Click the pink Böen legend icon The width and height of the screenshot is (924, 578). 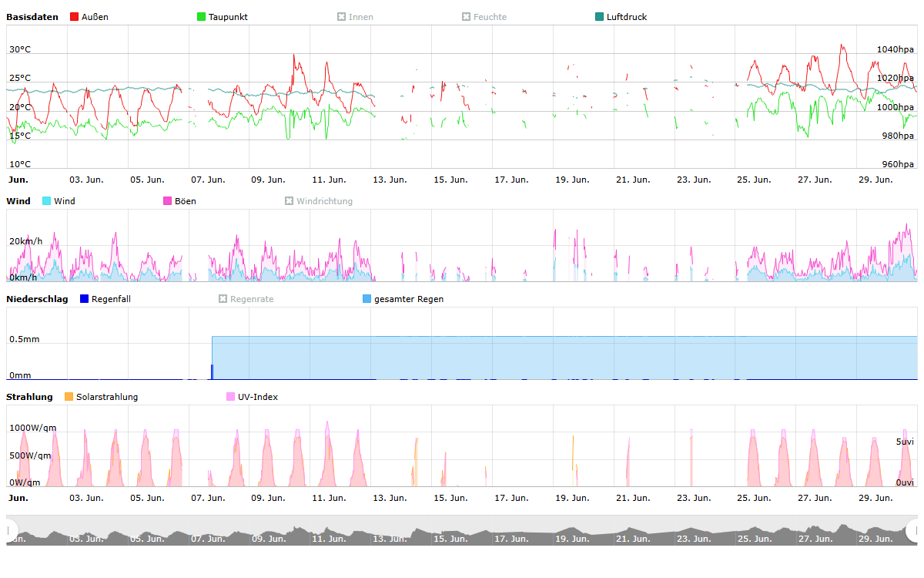168,201
